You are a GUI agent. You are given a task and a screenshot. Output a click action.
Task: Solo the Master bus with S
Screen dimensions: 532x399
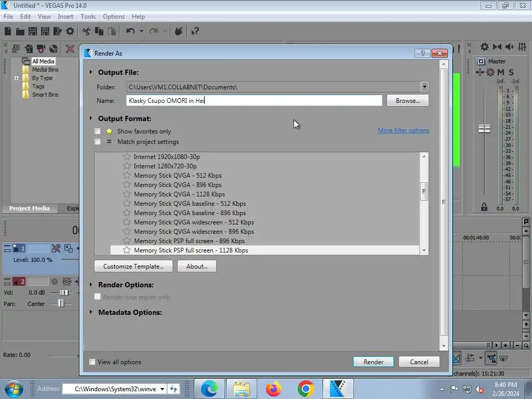[x=511, y=72]
